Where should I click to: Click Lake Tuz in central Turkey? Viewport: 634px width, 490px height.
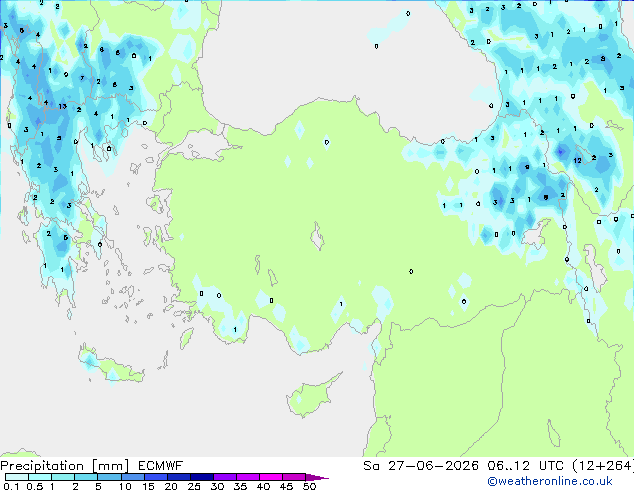point(317,236)
